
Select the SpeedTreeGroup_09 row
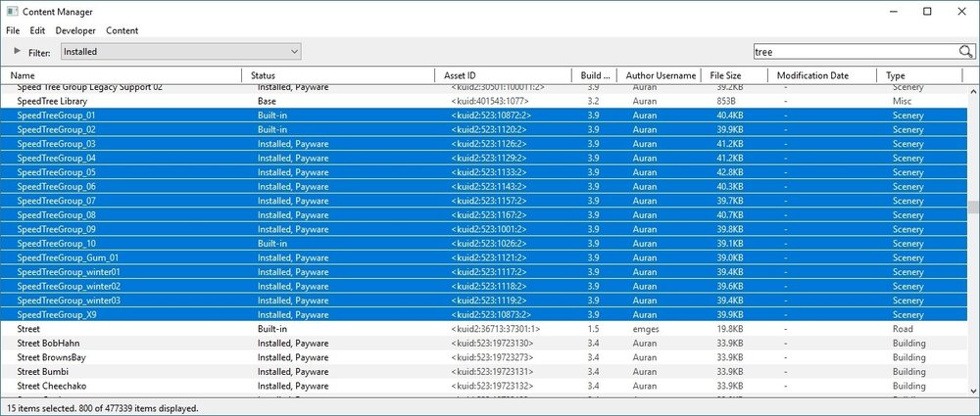click(x=484, y=229)
